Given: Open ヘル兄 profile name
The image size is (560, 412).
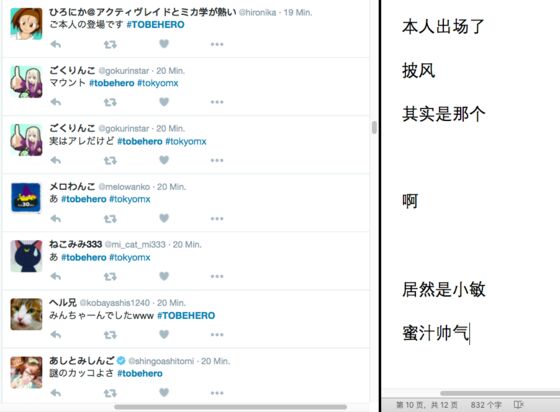Looking at the screenshot, I should click(63, 303).
